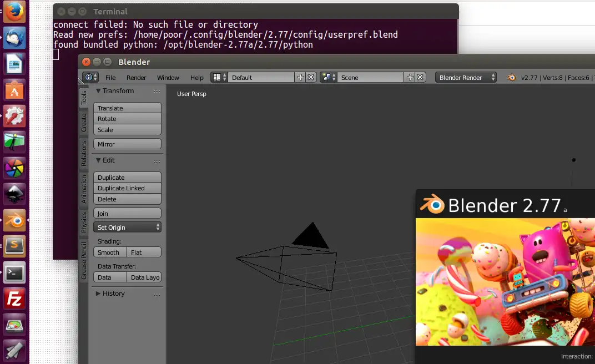Delete the current scene with the X button

(x=420, y=77)
